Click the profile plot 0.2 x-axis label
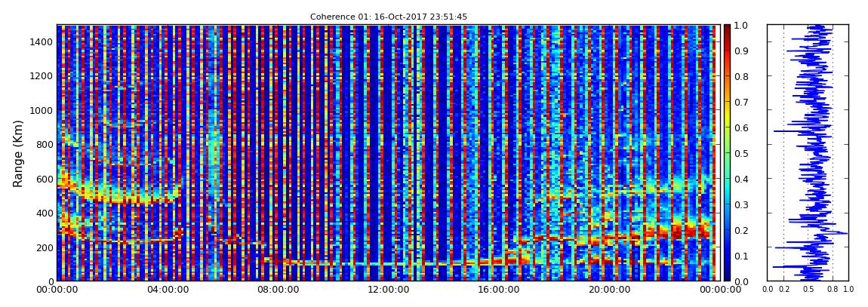This screenshot has height=307, width=868. (784, 290)
